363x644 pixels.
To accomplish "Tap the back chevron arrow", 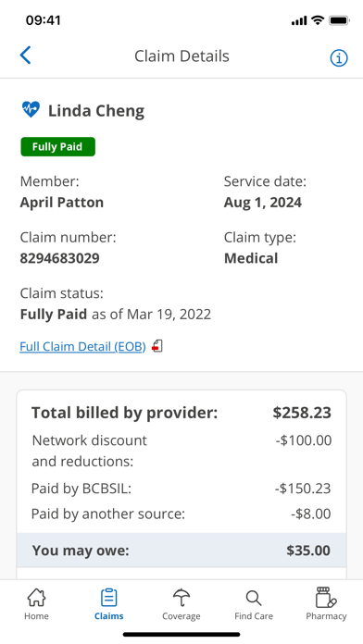I will point(26,55).
